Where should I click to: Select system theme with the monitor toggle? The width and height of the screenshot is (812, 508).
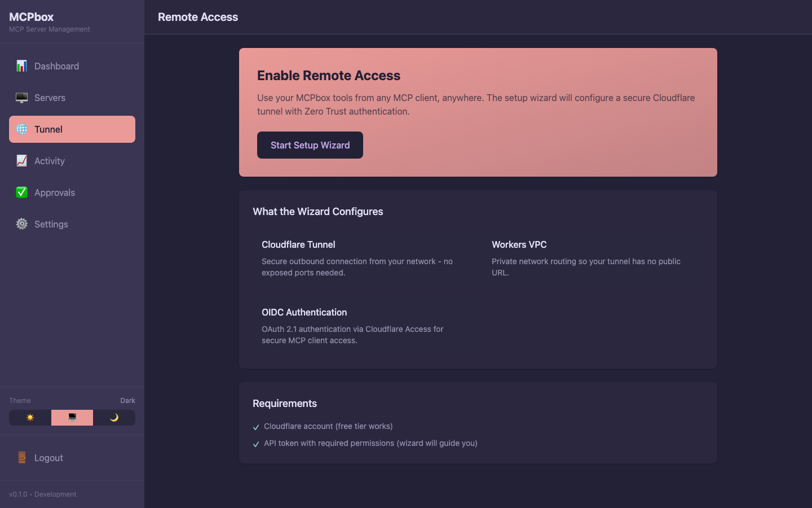tap(72, 418)
